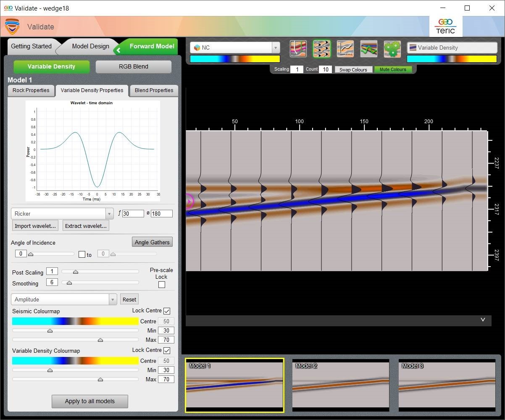This screenshot has width=505, height=420.
Task: Click the GeoTeric logo icon
Action: (x=445, y=26)
